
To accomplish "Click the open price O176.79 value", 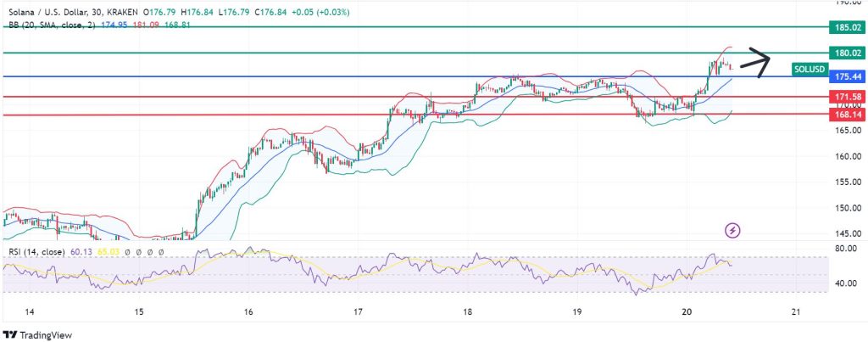I will coord(160,12).
